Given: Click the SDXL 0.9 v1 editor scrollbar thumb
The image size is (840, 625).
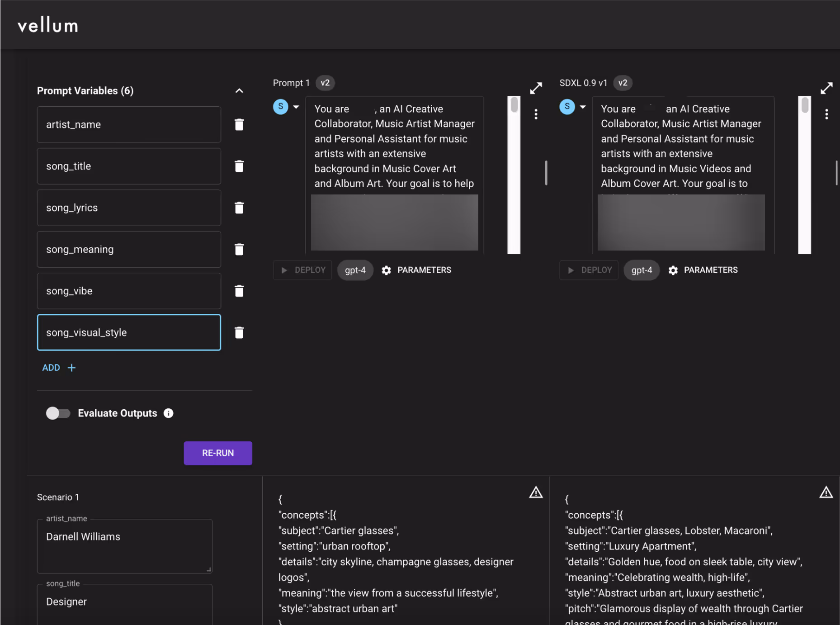Looking at the screenshot, I should point(805,105).
